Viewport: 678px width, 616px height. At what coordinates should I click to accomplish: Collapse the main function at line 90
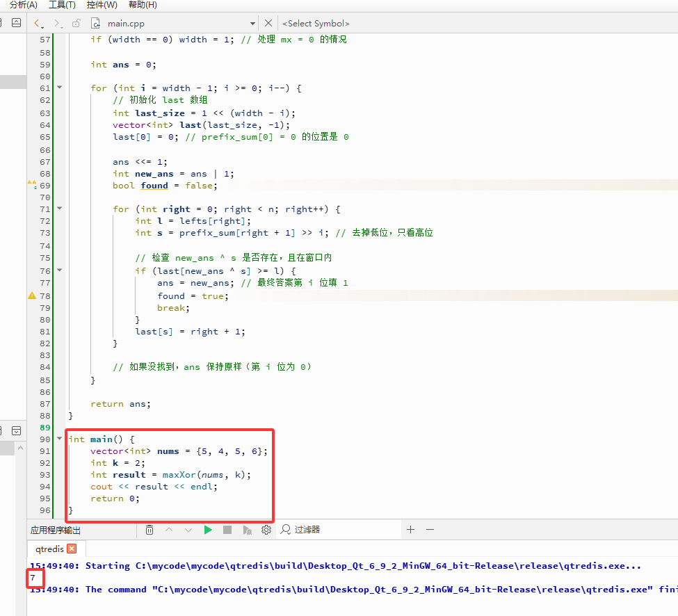[60, 438]
